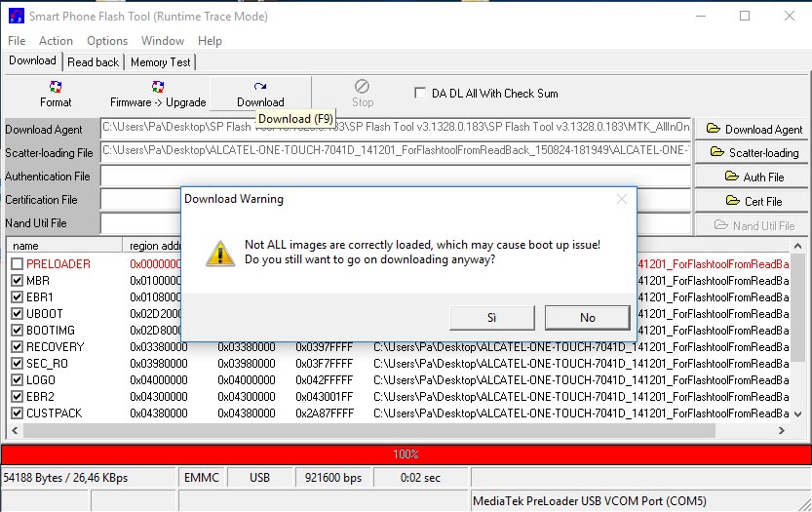
Task: Check the PRELOADER partition box
Action: pyautogui.click(x=17, y=264)
